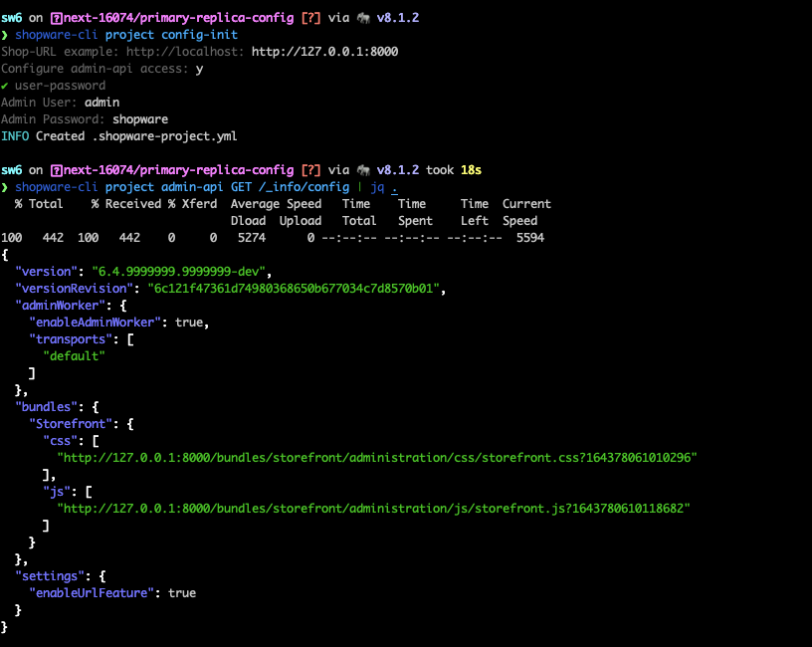Click the "% Xferd" column header
The width and height of the screenshot is (812, 647).
(x=193, y=204)
